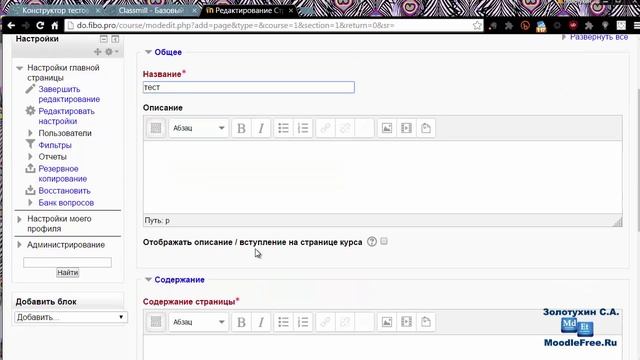Open Банк вопросов link
This screenshot has width=640, height=360.
click(66, 203)
